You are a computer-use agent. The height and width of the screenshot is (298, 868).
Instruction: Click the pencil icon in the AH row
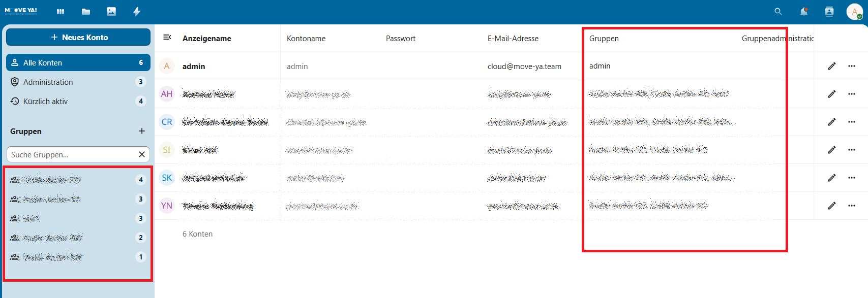click(832, 94)
